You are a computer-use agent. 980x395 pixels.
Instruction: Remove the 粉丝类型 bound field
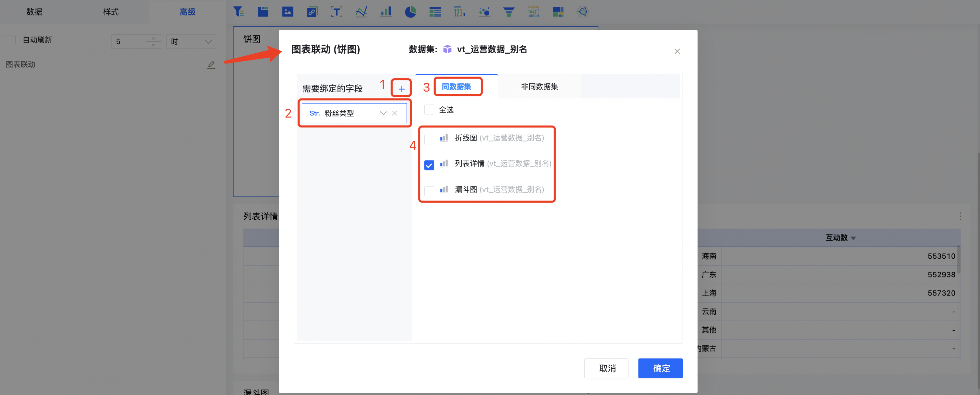click(395, 113)
